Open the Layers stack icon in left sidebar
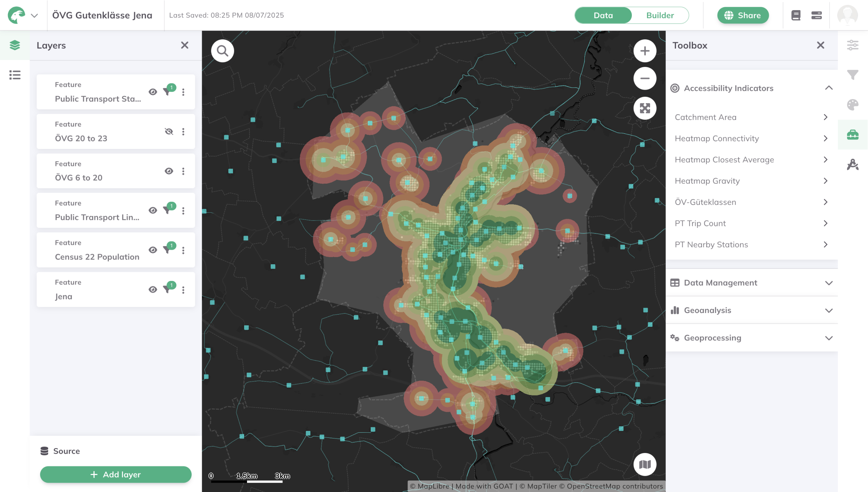868x492 pixels. tap(15, 45)
